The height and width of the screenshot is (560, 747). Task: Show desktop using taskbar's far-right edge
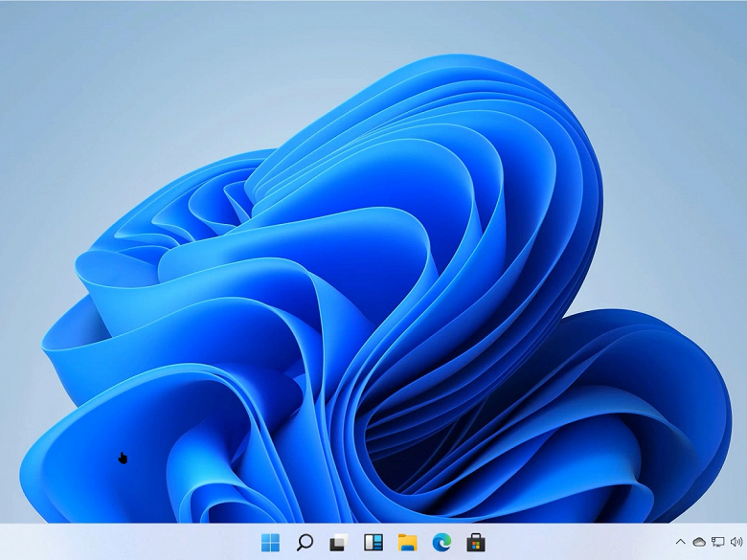point(745,543)
